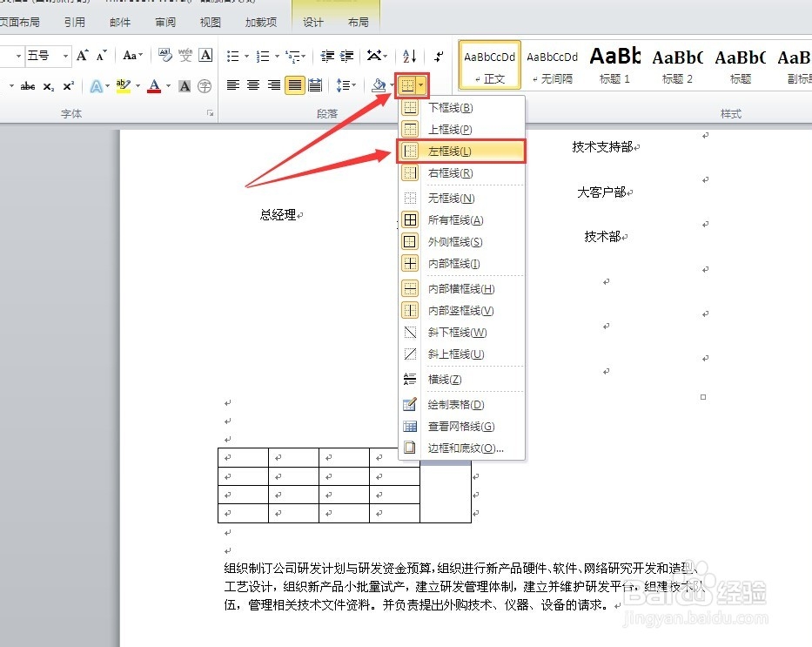Open the Line Spacing dropdown
812x647 pixels.
pyautogui.click(x=346, y=84)
